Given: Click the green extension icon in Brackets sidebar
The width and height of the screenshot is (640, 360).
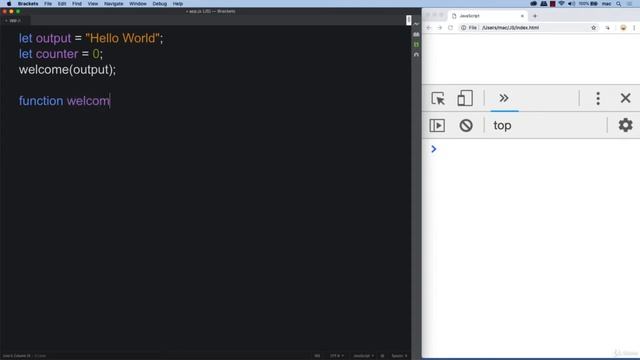Looking at the screenshot, I should coord(416,44).
